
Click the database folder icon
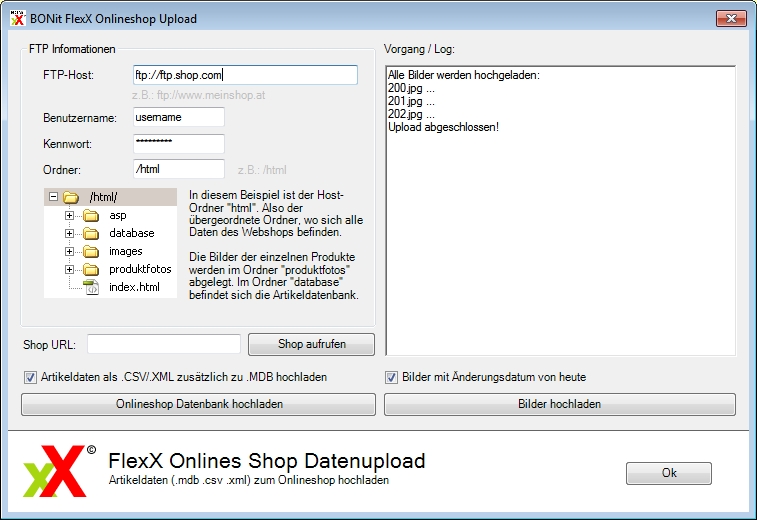(x=90, y=234)
